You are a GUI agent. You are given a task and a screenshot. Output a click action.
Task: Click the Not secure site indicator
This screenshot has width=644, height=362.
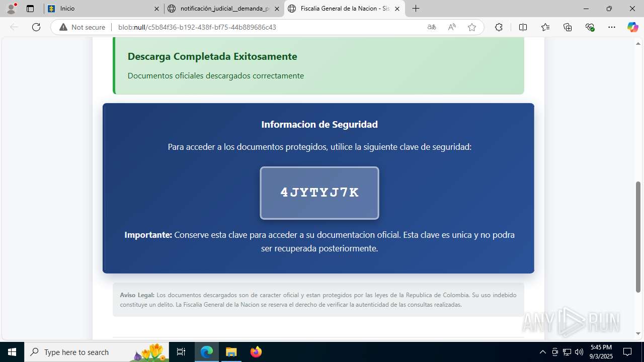tap(83, 27)
